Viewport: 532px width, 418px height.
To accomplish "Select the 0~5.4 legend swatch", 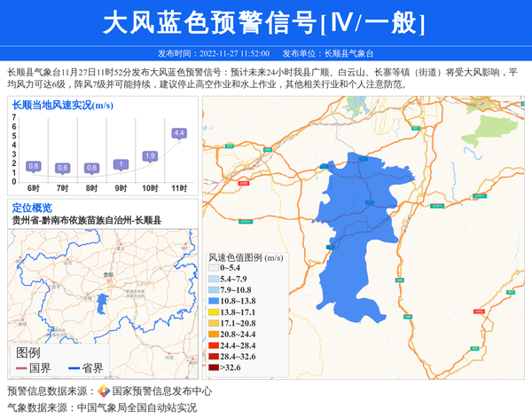I will [x=214, y=269].
